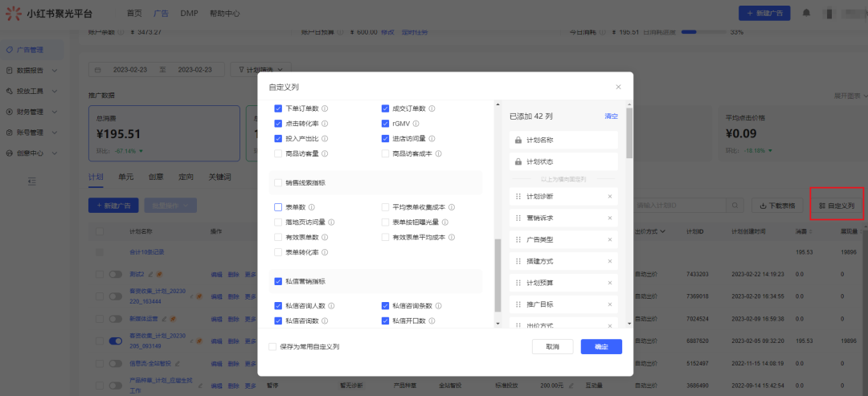Check 商品访客量 checkbox
868x396 pixels.
coord(278,153)
